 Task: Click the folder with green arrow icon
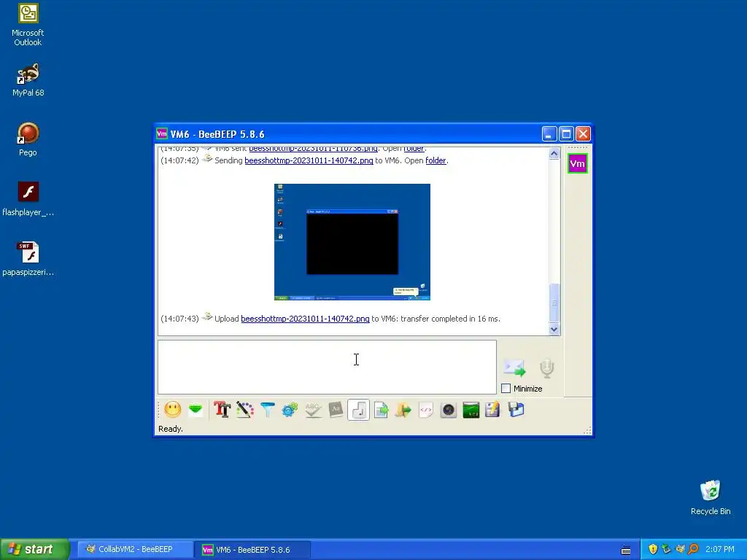click(403, 410)
